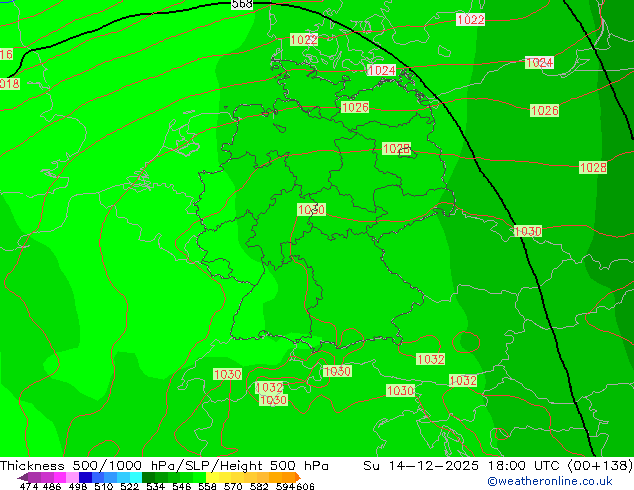Click the legend value 570

tap(233, 486)
